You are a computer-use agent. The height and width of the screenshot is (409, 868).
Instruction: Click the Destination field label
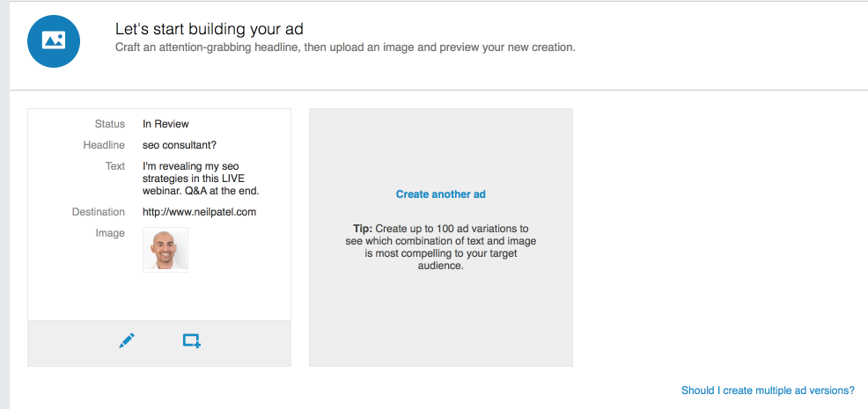point(99,212)
